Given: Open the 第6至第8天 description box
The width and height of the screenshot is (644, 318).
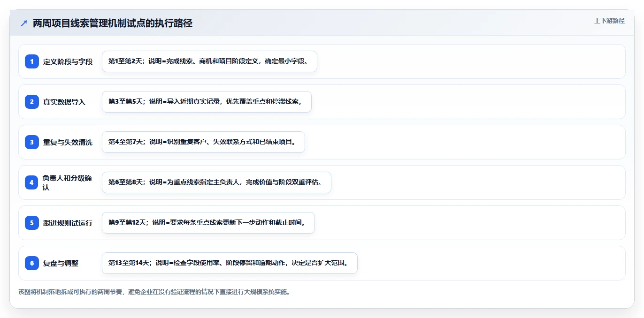Looking at the screenshot, I should pos(216,182).
